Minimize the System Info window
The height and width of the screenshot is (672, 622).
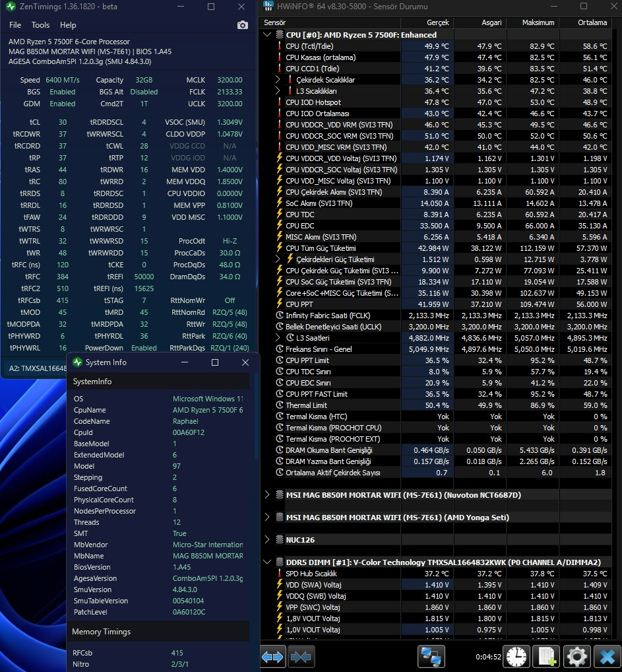click(185, 362)
